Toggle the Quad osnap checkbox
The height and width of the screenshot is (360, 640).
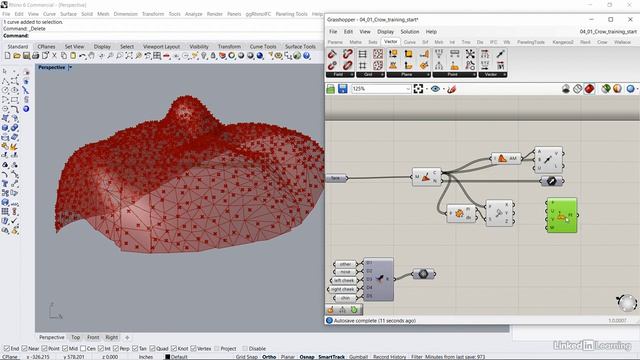152,349
